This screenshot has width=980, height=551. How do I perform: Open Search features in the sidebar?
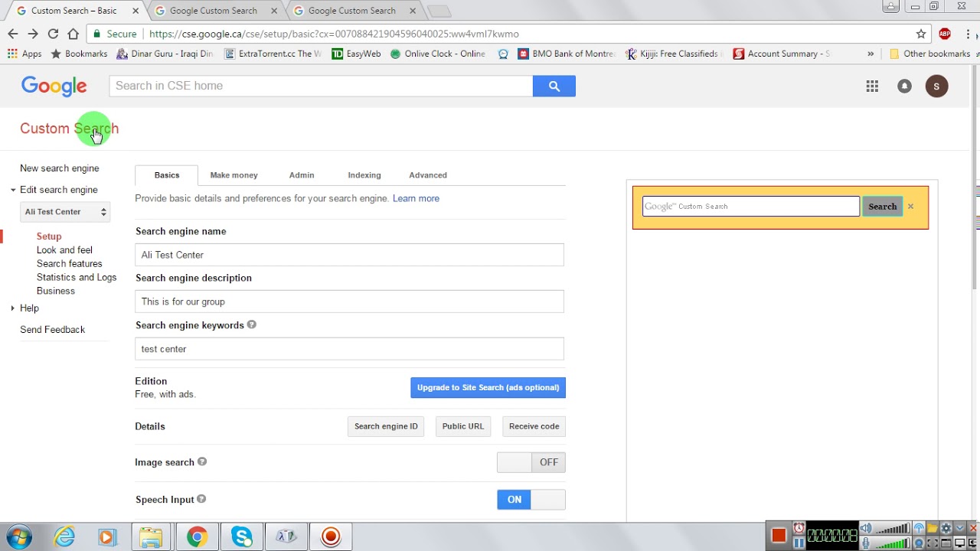coord(69,264)
